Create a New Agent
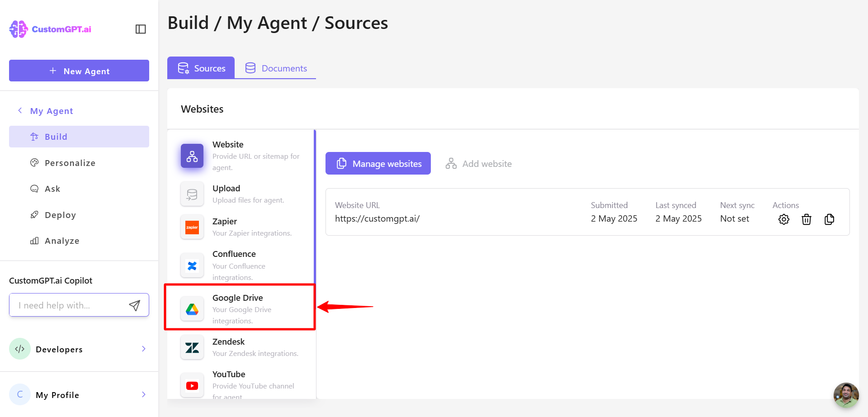Image resolution: width=868 pixels, height=417 pixels. [79, 71]
